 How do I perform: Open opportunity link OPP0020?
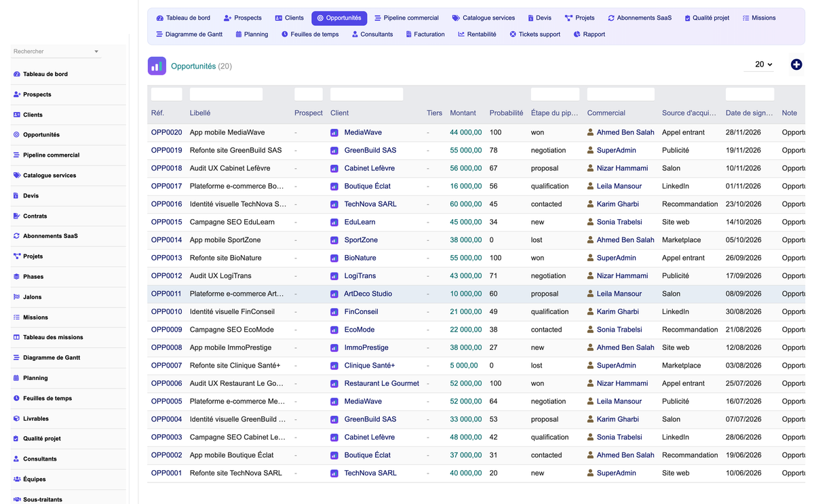pos(166,132)
